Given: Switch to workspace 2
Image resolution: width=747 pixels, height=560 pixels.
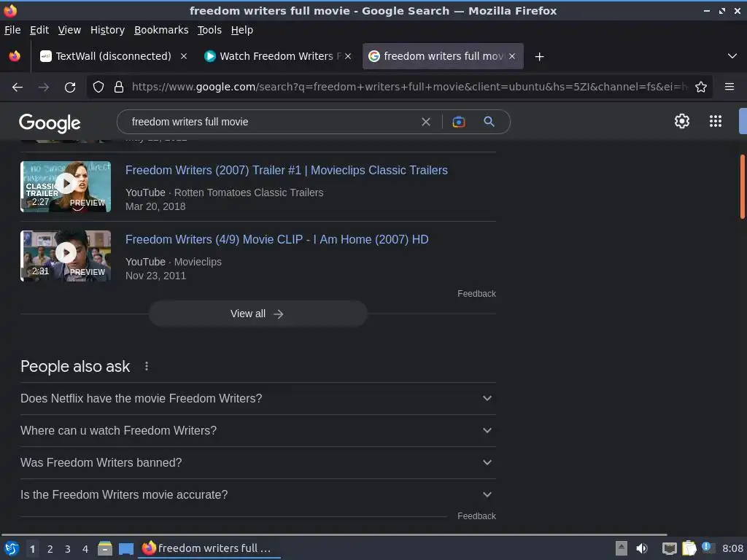Looking at the screenshot, I should click(x=50, y=549).
